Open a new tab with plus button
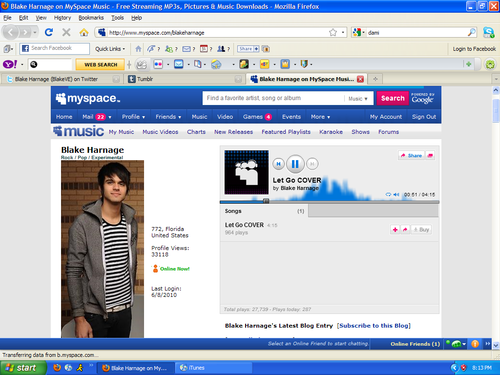Image resolution: width=500 pixels, height=375 pixels. 375,79
